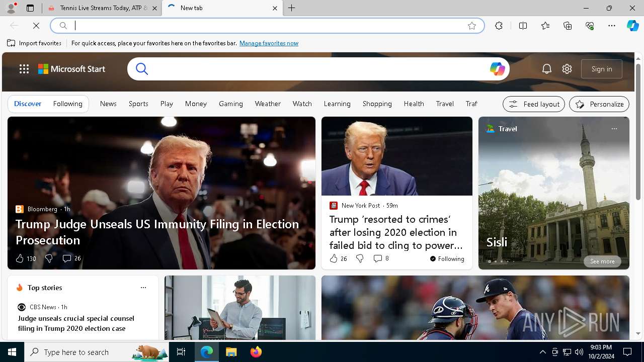Open the Copilot sidebar icon
This screenshot has height=362, width=644.
tap(632, 26)
